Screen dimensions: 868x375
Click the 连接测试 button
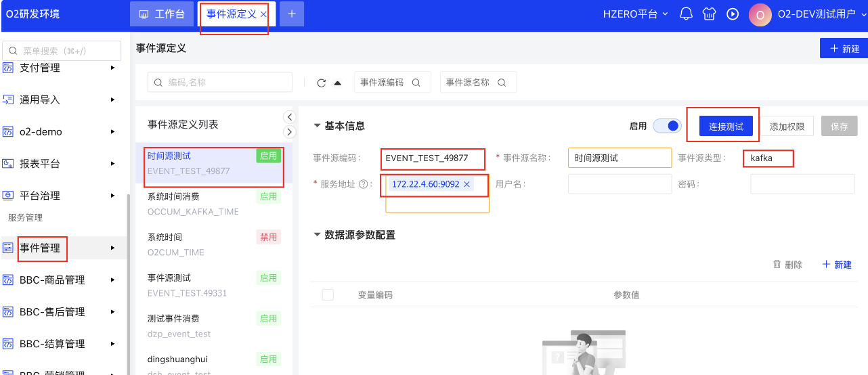(726, 127)
